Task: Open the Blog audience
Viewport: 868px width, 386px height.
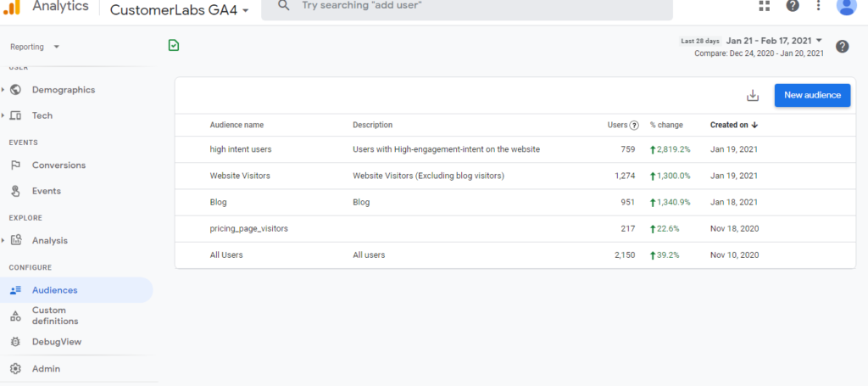Action: pyautogui.click(x=218, y=202)
